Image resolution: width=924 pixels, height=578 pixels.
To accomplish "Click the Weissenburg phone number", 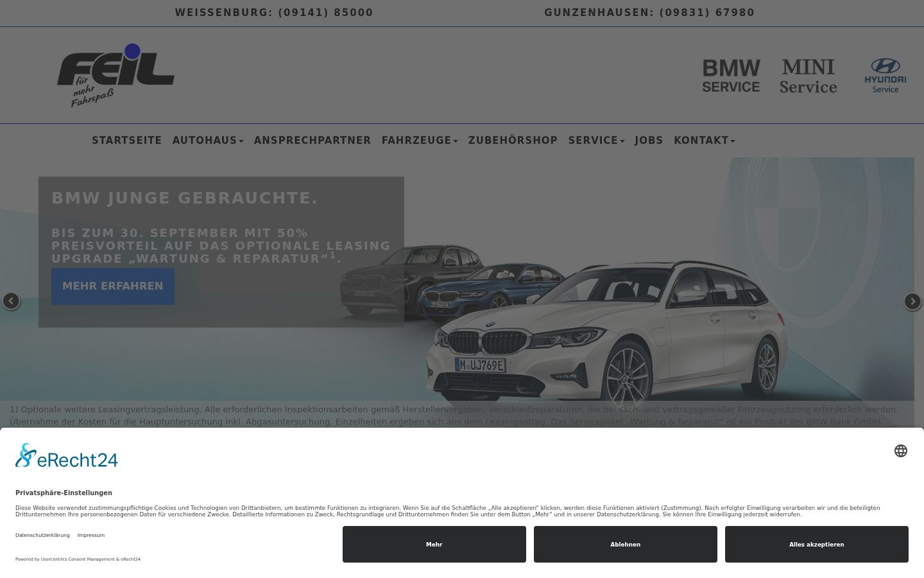I will [x=274, y=12].
